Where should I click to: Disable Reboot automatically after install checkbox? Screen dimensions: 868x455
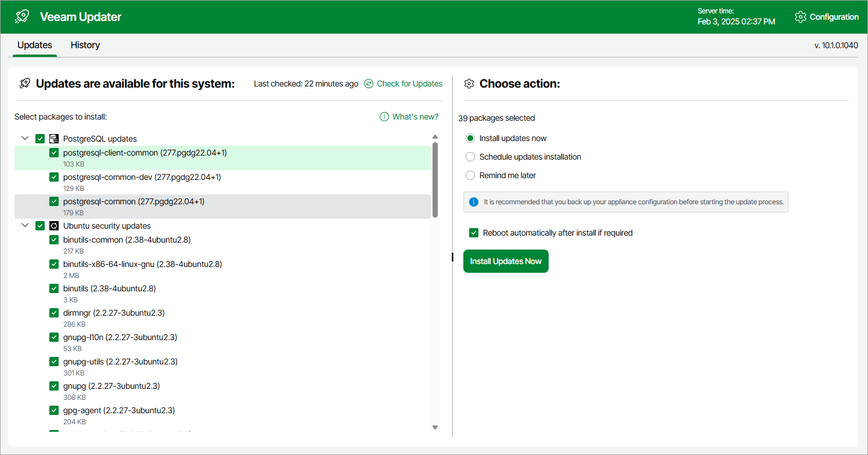click(x=474, y=233)
